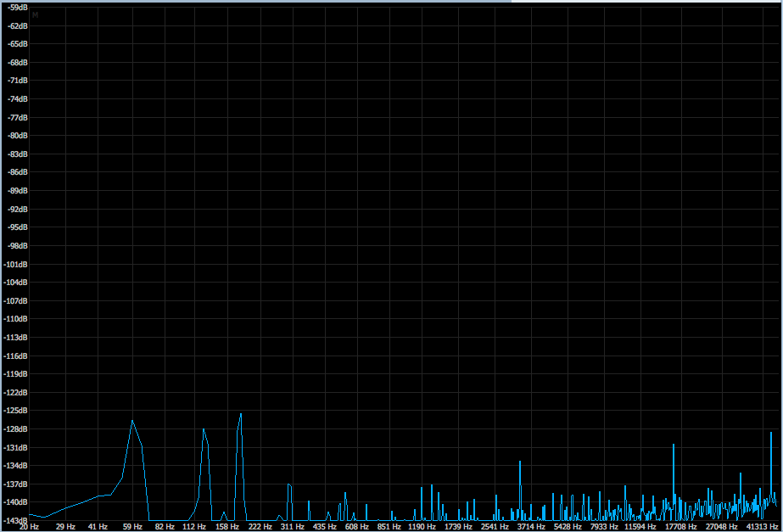Select the -71dB axis label

18,81
